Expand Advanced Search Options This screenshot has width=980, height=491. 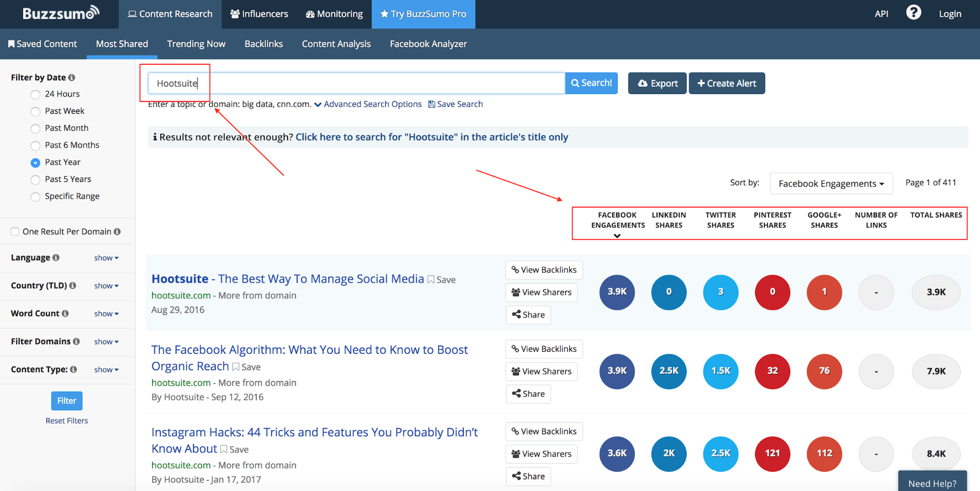(x=368, y=104)
